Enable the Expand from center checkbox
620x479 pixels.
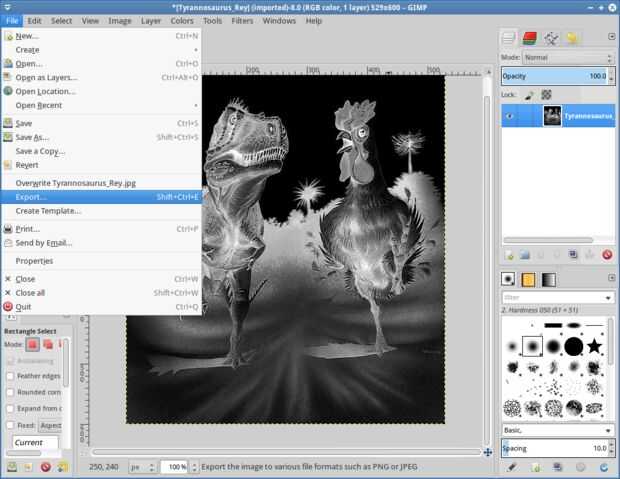11,409
